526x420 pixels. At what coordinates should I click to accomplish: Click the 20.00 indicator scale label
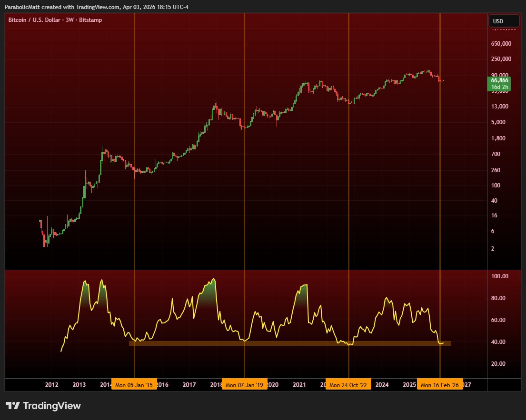click(x=498, y=364)
